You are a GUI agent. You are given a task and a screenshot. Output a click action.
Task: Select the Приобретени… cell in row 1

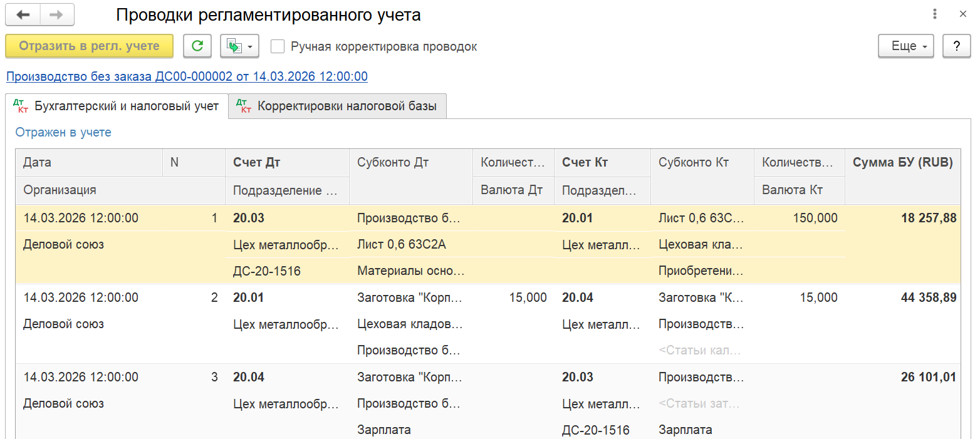702,271
